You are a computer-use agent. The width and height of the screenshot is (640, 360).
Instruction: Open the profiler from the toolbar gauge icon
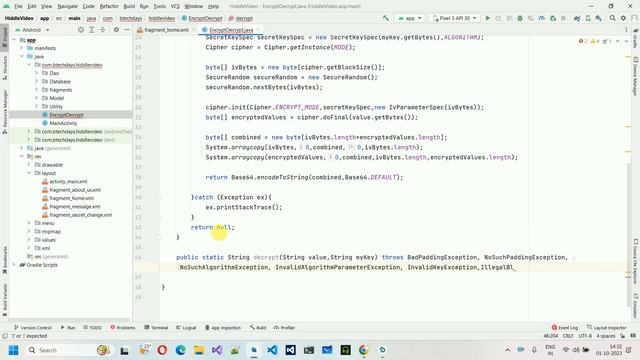pyautogui.click(x=542, y=18)
